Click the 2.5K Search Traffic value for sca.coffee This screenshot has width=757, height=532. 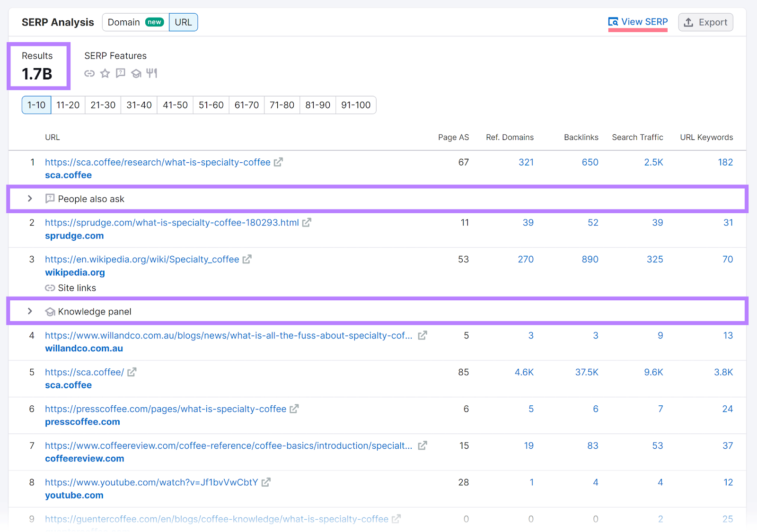pyautogui.click(x=653, y=162)
